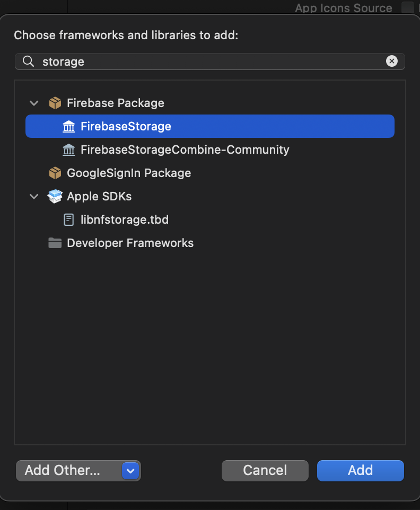
Task: Click the Apple SDKs icon
Action: point(55,196)
